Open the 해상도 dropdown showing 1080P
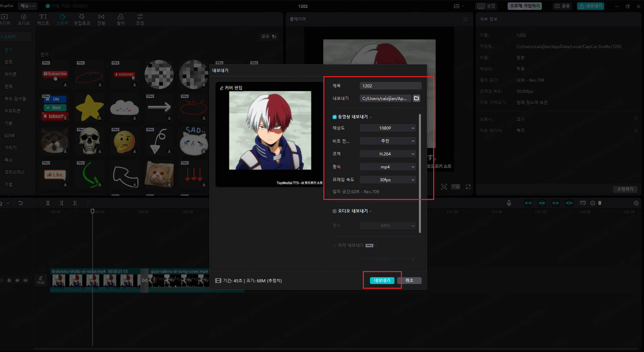The image size is (644, 352). coord(388,128)
